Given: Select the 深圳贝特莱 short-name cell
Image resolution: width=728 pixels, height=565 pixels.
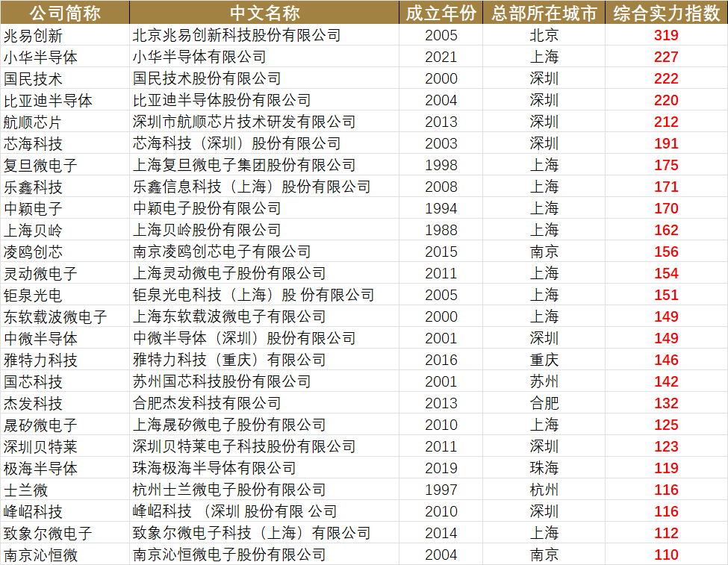Looking at the screenshot, I should [x=65, y=446].
